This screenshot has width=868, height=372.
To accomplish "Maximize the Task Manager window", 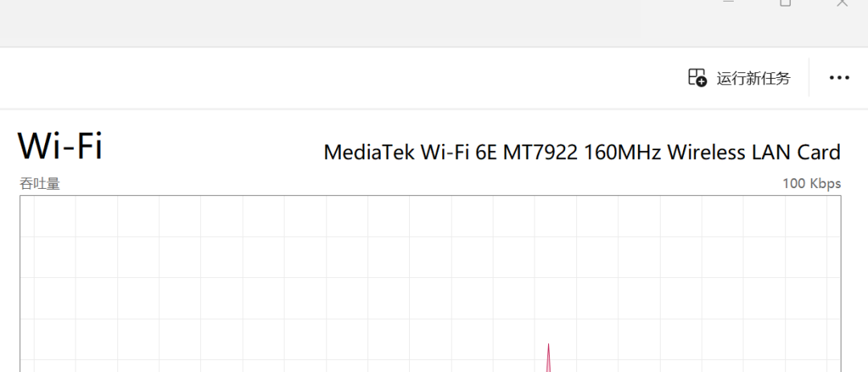I will 785,2.
